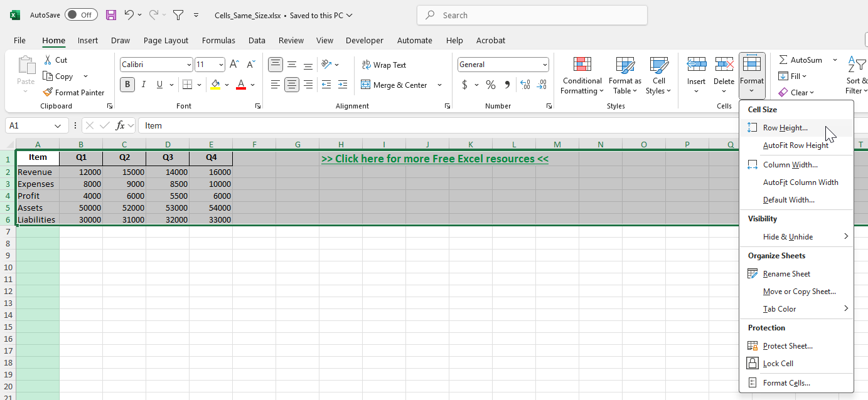Open the General number format dropdown
Viewport: 868px width, 400px height.
click(545, 65)
